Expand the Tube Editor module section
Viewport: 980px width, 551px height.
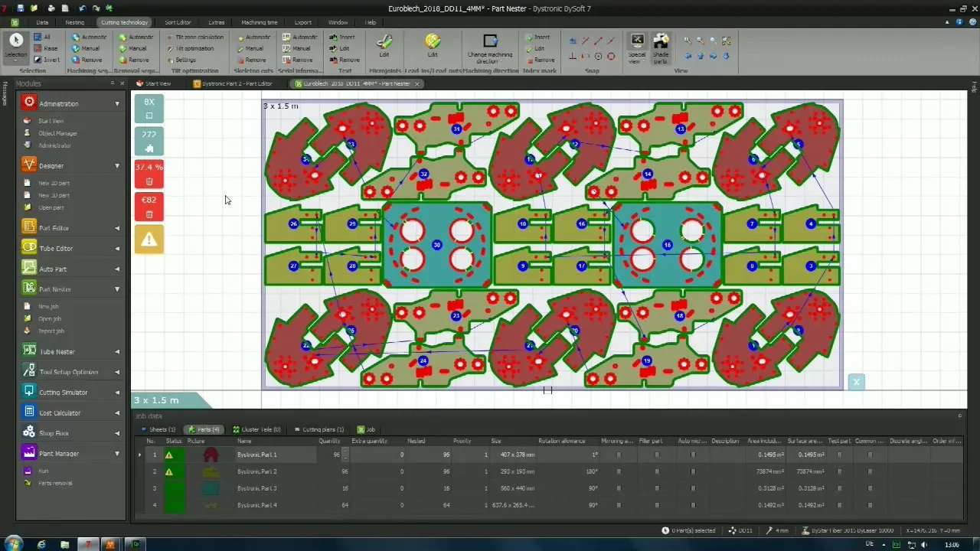click(117, 249)
